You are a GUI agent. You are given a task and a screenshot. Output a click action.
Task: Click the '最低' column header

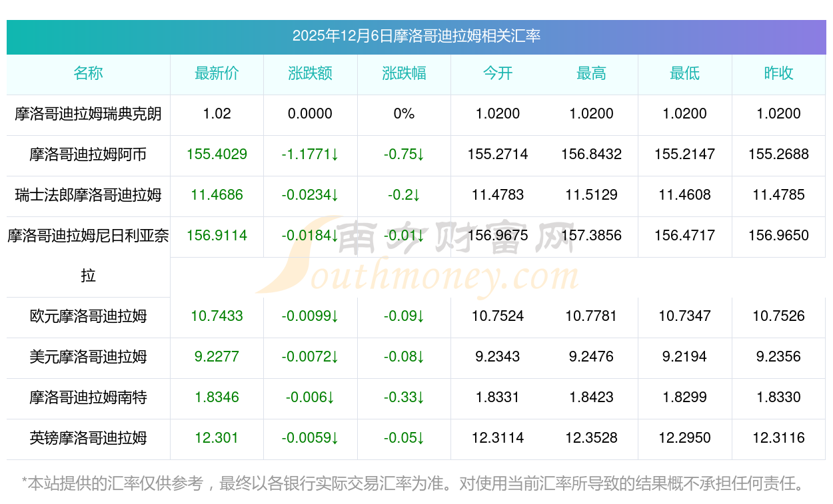click(685, 73)
